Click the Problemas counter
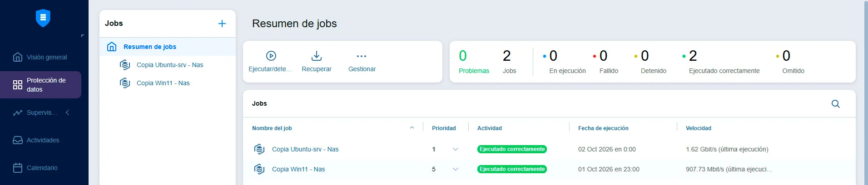 coord(474,62)
